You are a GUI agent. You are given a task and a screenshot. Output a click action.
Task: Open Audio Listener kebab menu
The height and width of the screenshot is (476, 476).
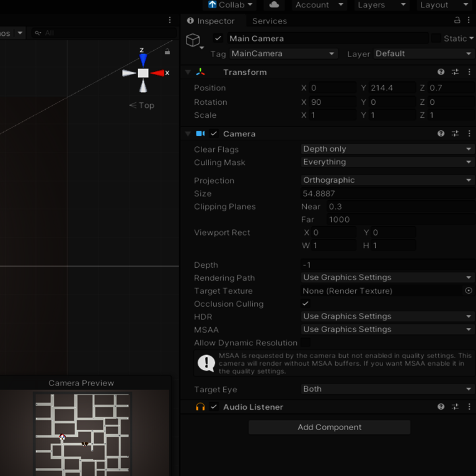coord(469,407)
